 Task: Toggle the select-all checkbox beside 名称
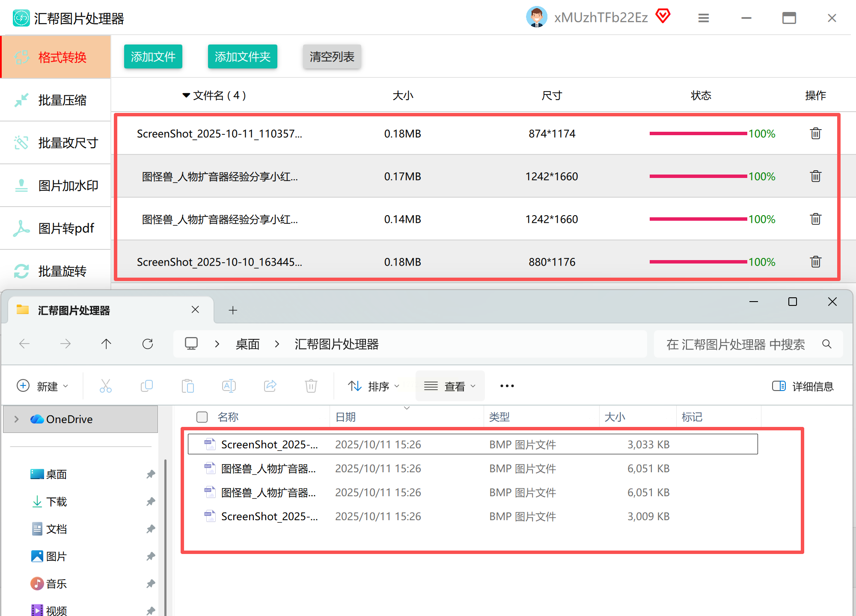[202, 417]
